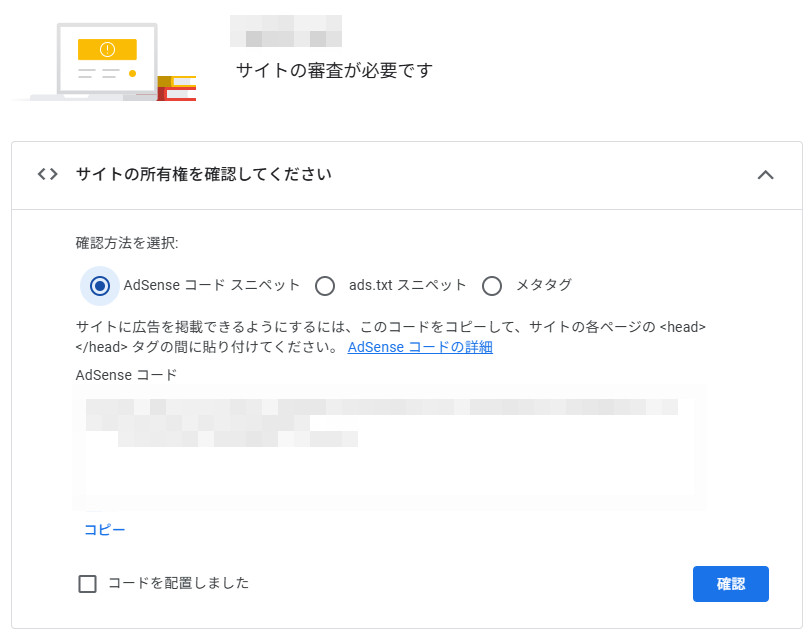The height and width of the screenshot is (633, 810).
Task: Click the blue 確認 button
Action: coord(730,584)
